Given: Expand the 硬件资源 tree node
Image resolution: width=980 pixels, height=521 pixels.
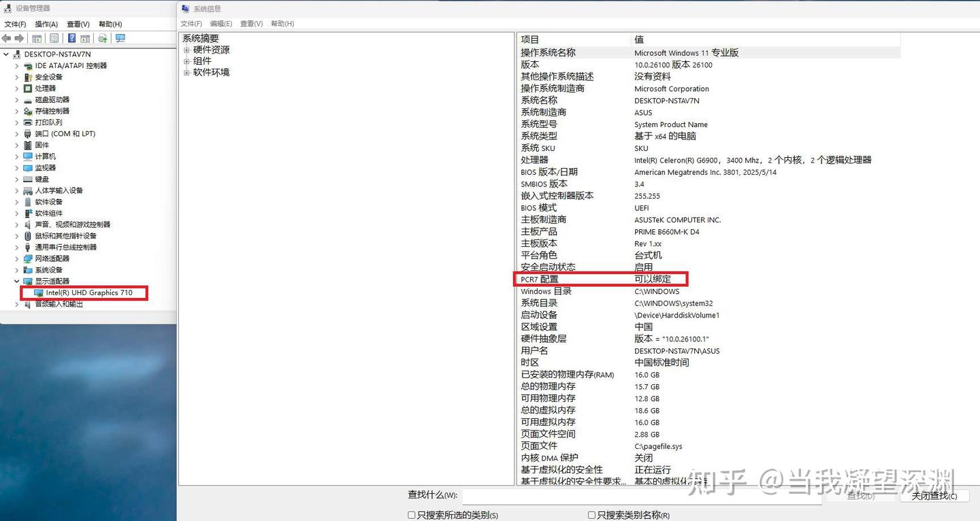Looking at the screenshot, I should [187, 49].
